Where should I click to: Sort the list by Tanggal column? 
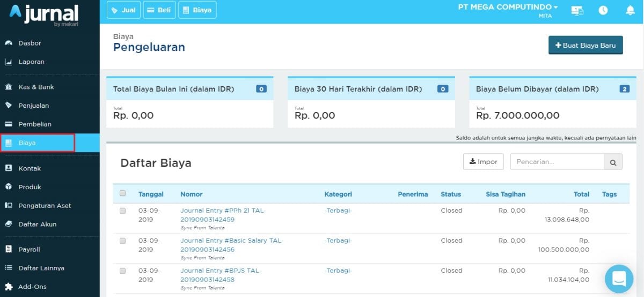[x=151, y=194]
